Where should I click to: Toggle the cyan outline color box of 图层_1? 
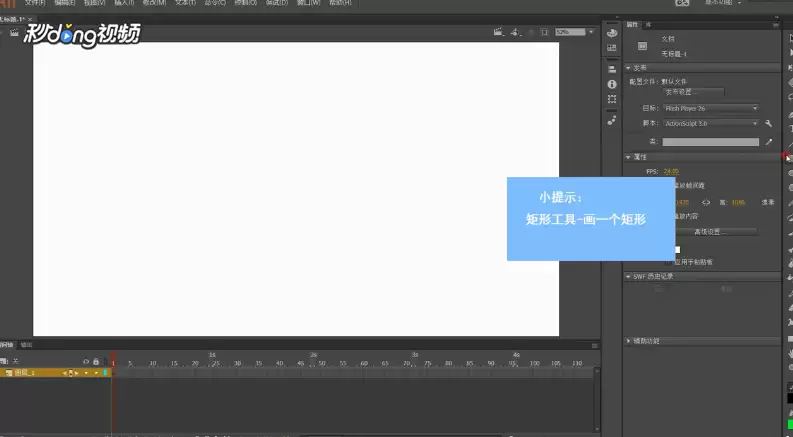pyautogui.click(x=106, y=373)
